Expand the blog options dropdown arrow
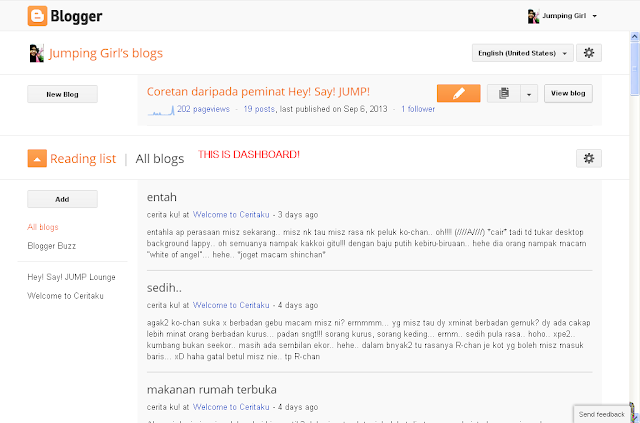 pos(529,94)
